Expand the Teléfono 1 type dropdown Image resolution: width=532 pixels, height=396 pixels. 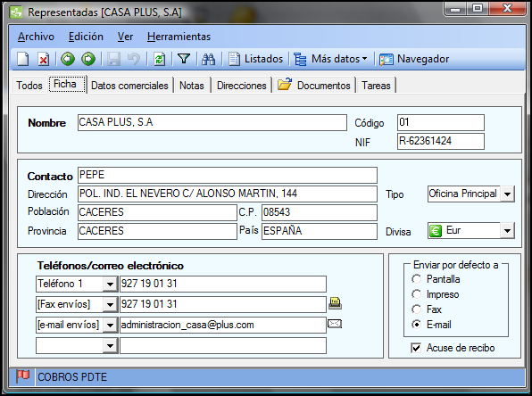click(110, 285)
